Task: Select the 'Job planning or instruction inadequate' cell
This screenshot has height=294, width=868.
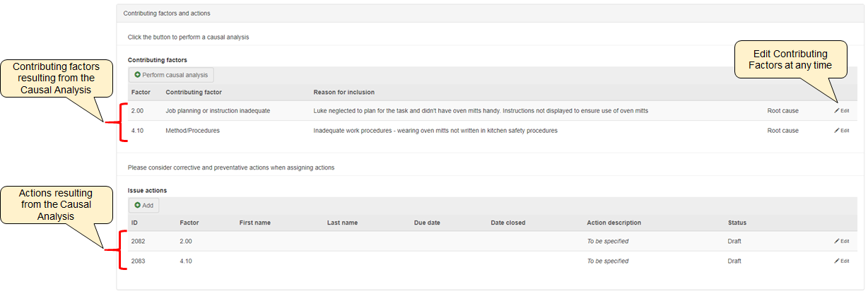Action: [218, 111]
